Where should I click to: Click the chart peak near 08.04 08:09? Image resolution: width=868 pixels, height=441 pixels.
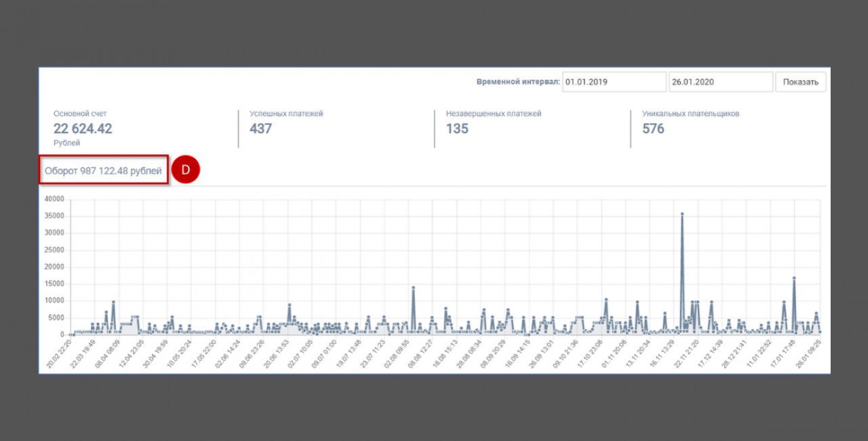(113, 302)
